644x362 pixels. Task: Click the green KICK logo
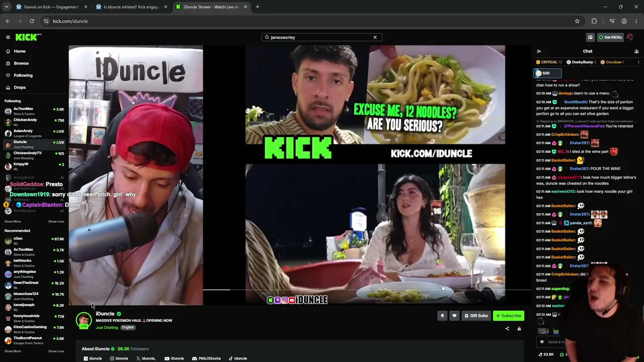(x=28, y=37)
